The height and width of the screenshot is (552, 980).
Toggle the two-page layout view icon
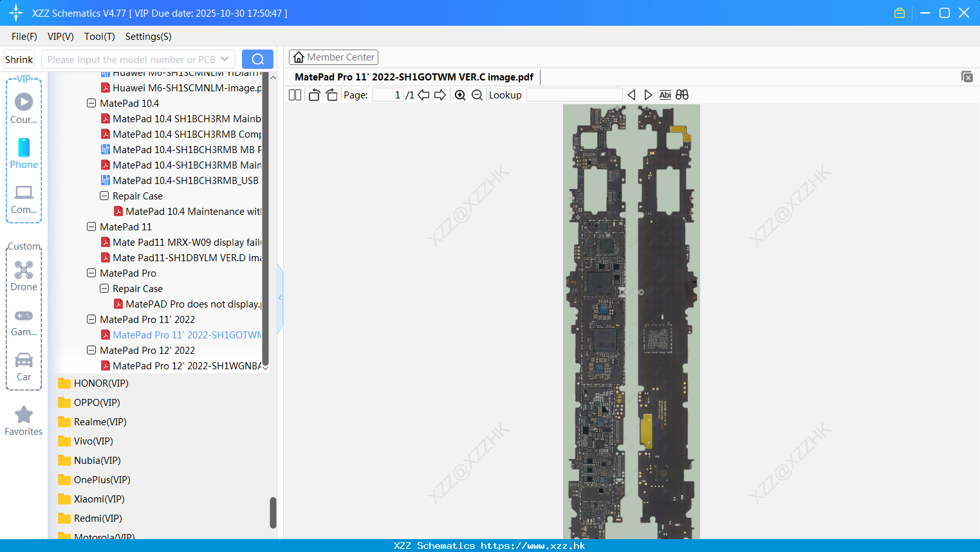coord(295,95)
